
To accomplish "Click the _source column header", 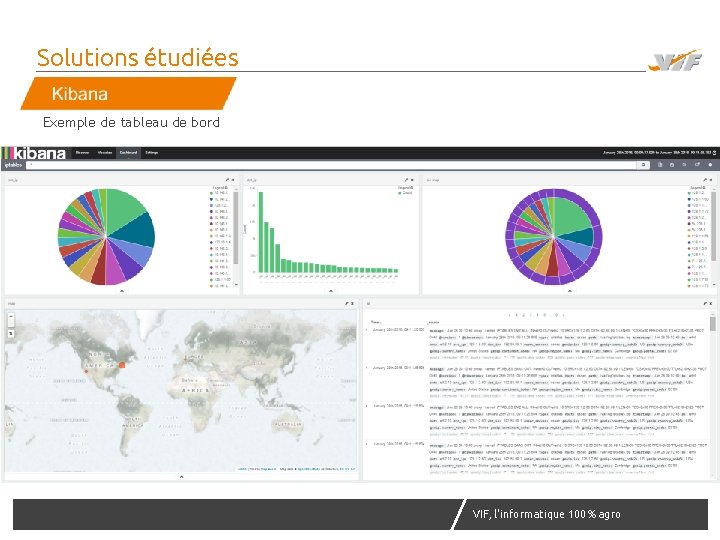I will point(433,322).
